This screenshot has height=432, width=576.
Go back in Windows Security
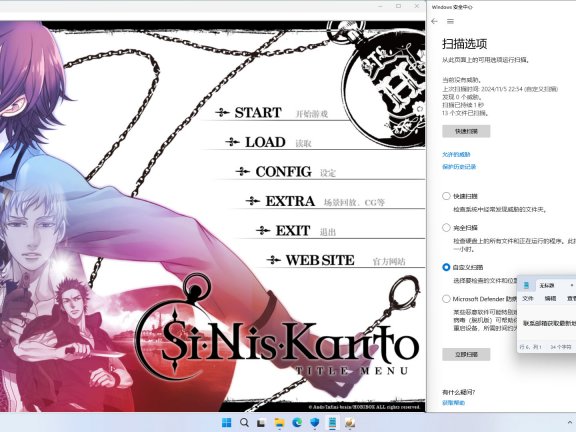click(435, 21)
